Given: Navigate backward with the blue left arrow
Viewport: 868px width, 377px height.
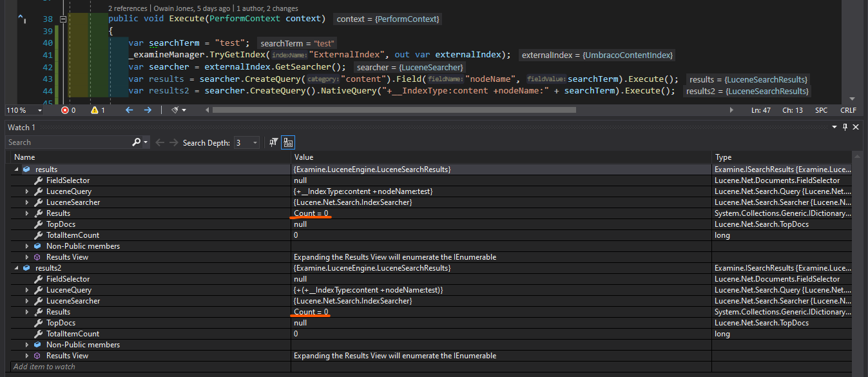Looking at the screenshot, I should pyautogui.click(x=129, y=110).
